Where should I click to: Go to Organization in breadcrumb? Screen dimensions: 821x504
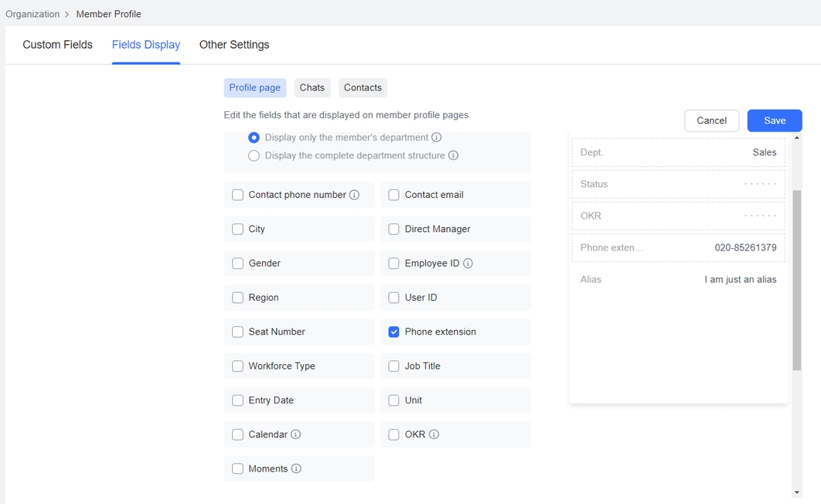[32, 14]
